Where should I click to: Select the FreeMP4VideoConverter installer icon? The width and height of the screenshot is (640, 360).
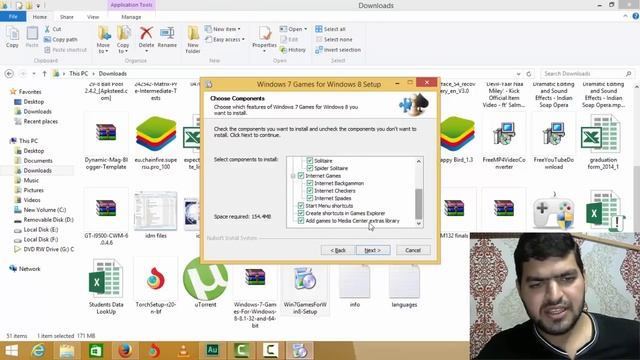pos(504,133)
